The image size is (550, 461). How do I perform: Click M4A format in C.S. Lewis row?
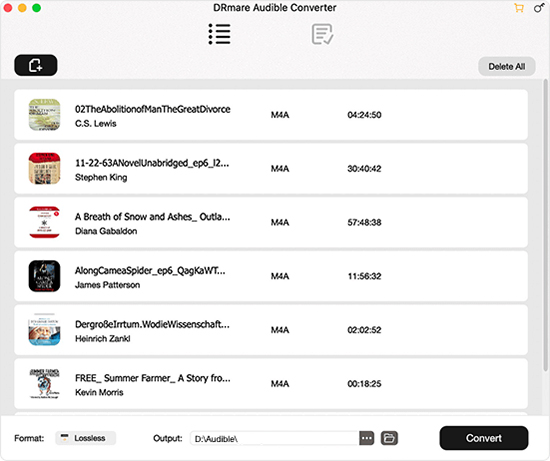click(x=280, y=115)
